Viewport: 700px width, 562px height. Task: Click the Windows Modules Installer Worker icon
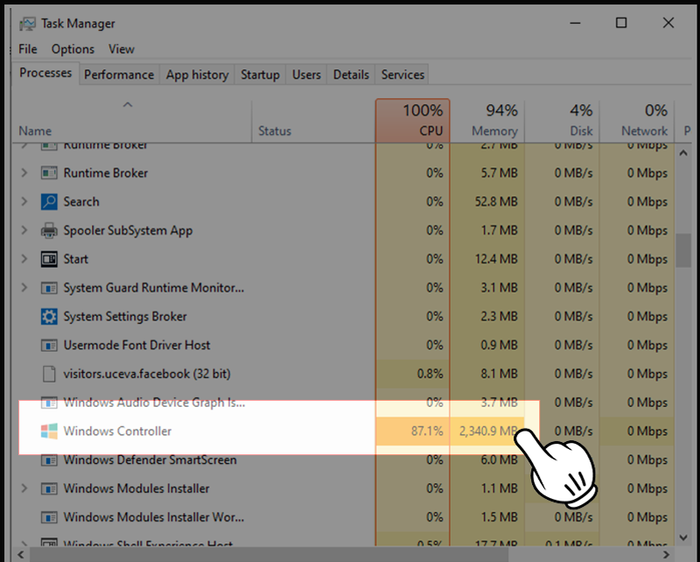49,517
